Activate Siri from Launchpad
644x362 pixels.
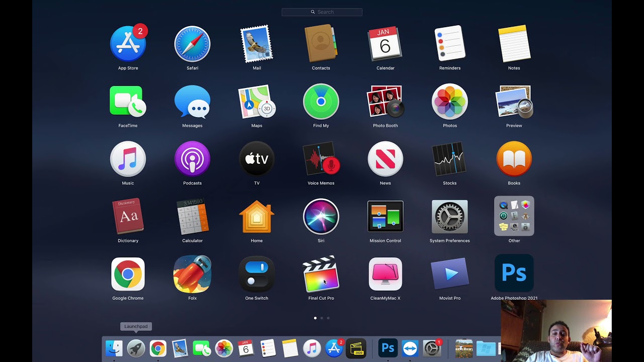coord(321,217)
